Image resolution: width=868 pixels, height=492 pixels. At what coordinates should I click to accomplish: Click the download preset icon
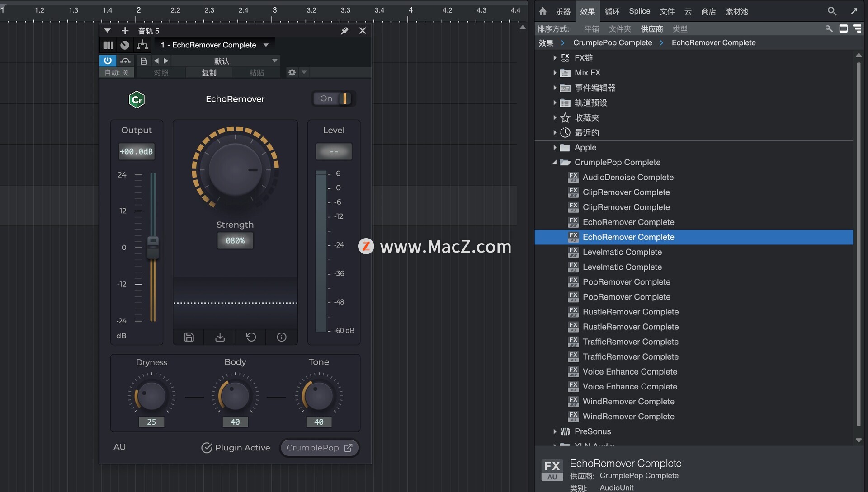point(220,337)
